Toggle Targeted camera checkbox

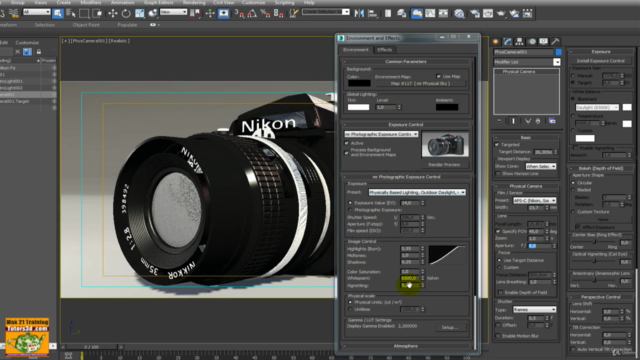click(497, 144)
